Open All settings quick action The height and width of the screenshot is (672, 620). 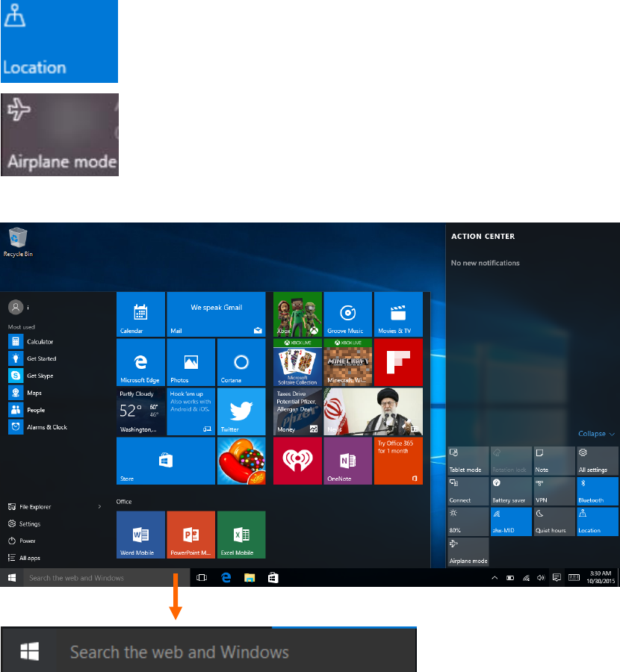[x=598, y=461]
